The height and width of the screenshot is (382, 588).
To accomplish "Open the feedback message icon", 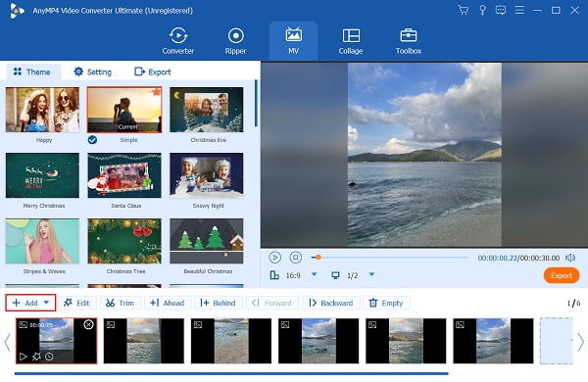I will coord(501,10).
